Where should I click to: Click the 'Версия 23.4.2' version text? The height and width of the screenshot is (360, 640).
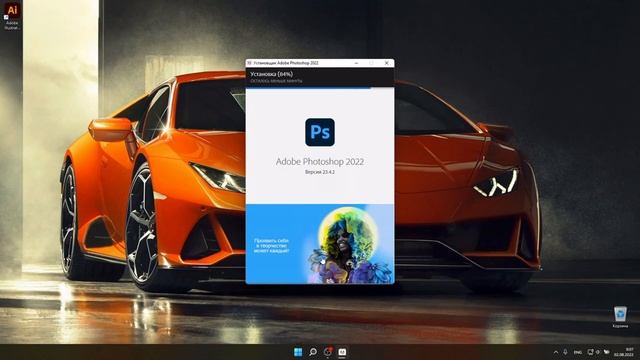pos(320,172)
